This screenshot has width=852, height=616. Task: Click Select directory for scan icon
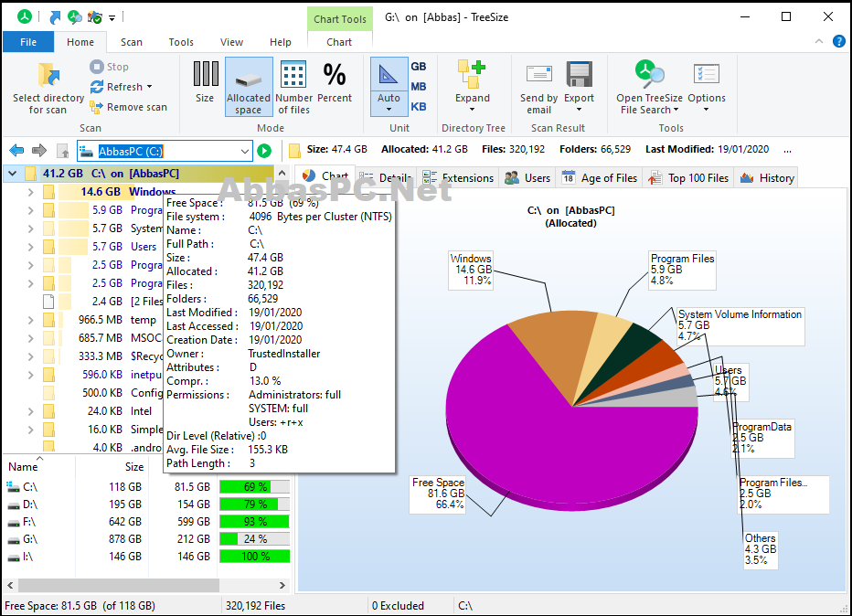(48, 75)
